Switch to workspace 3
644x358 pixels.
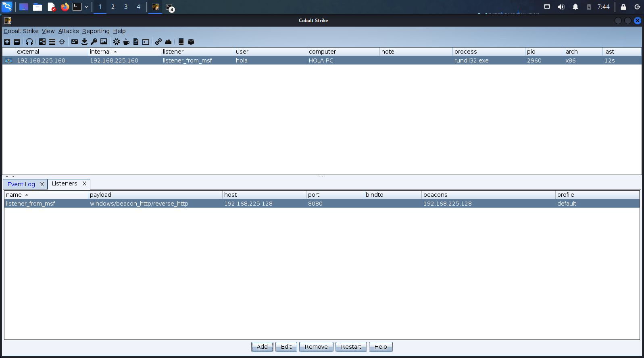(126, 7)
